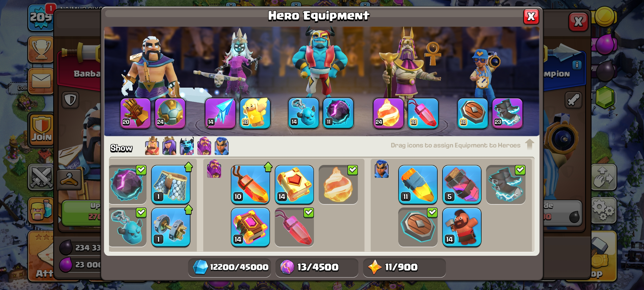Select the Frozen Arrow equipment level 14
Viewport: 644px width, 290px height.
(220, 113)
